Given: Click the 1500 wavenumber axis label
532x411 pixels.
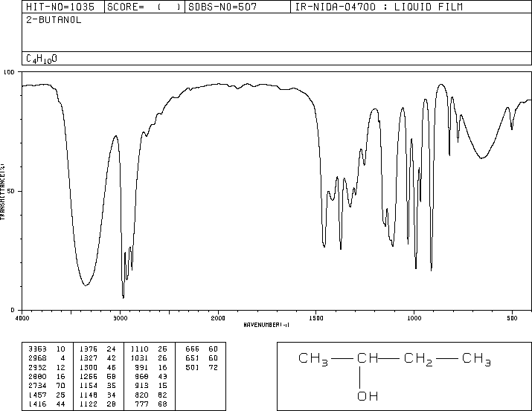Looking at the screenshot, I should pos(316,318).
